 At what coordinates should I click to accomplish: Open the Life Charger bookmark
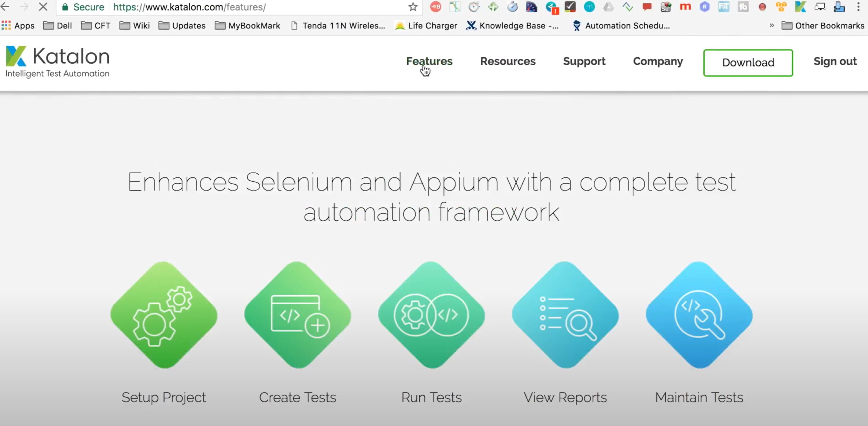coord(426,26)
